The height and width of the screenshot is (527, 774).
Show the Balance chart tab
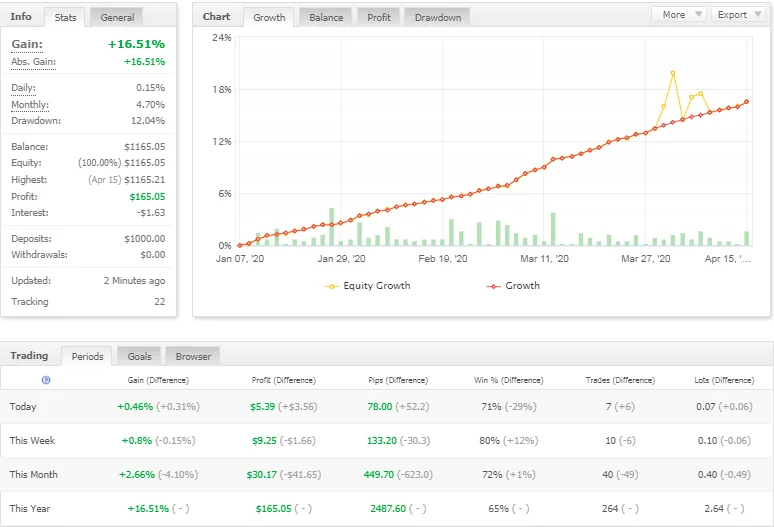pos(326,17)
